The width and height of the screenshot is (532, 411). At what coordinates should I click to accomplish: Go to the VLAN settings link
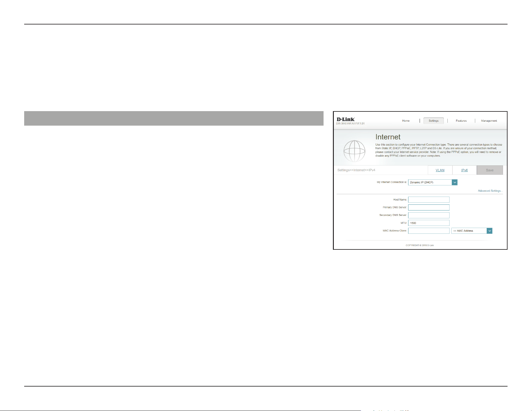coord(440,170)
